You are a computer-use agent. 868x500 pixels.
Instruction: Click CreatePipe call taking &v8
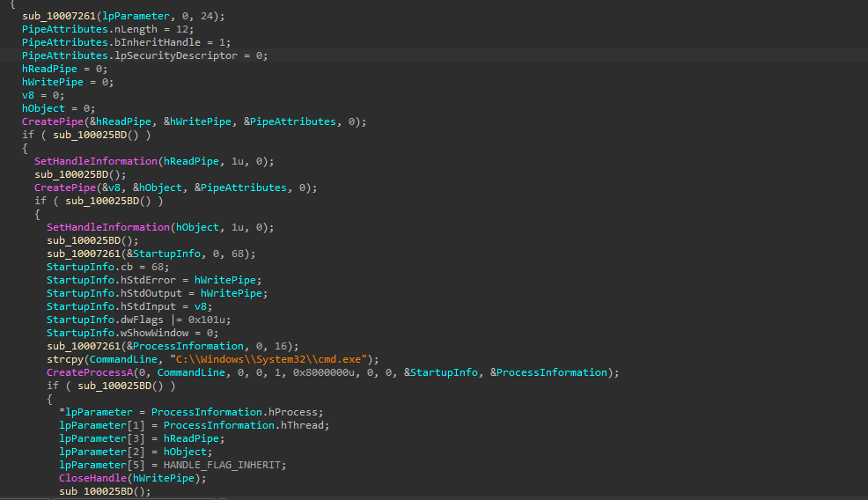point(65,187)
